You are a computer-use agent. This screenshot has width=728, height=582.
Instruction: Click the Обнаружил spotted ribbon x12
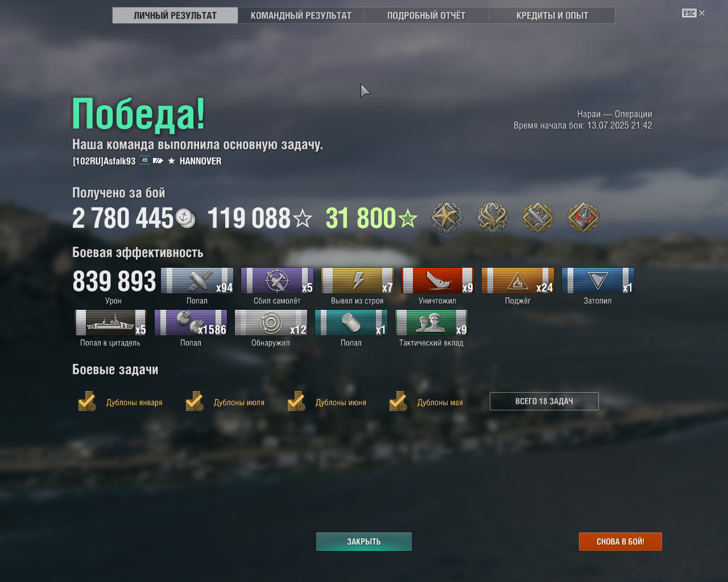click(x=271, y=323)
